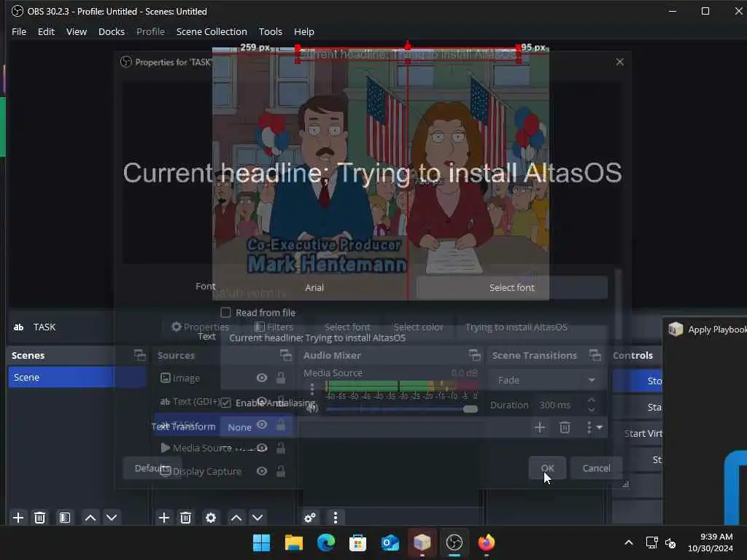Image resolution: width=747 pixels, height=560 pixels.
Task: Switch to OBS Studio taskbar icon
Action: [x=454, y=542]
